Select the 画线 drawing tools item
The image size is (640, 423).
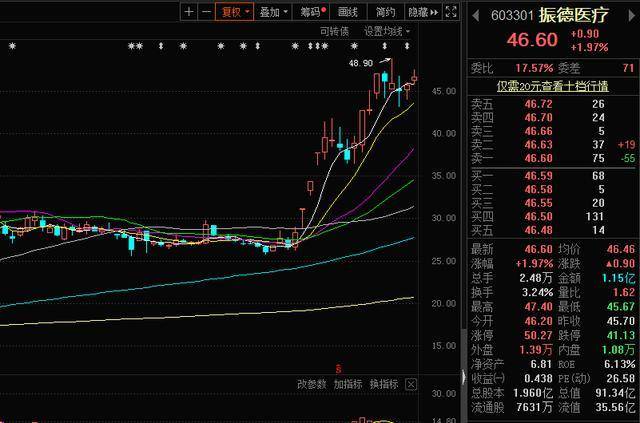click(348, 12)
